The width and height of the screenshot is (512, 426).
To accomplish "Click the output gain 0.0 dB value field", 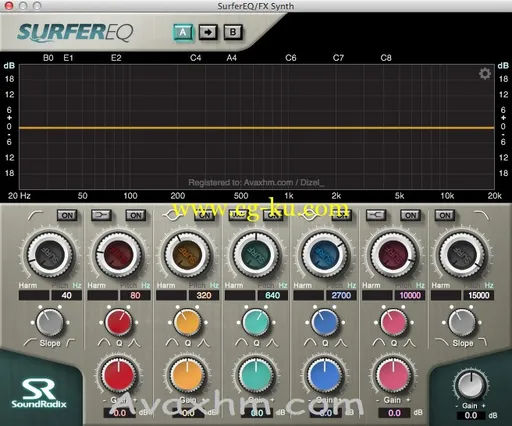I will tap(471, 415).
